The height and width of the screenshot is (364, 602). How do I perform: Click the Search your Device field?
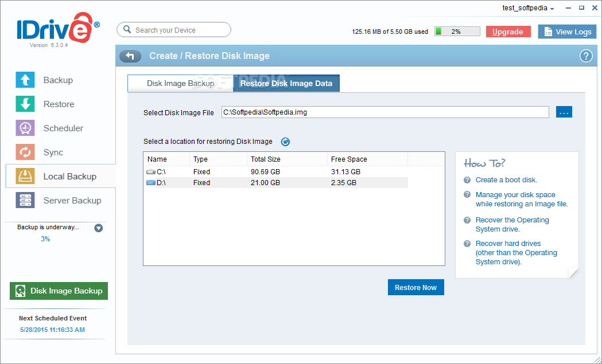(174, 30)
